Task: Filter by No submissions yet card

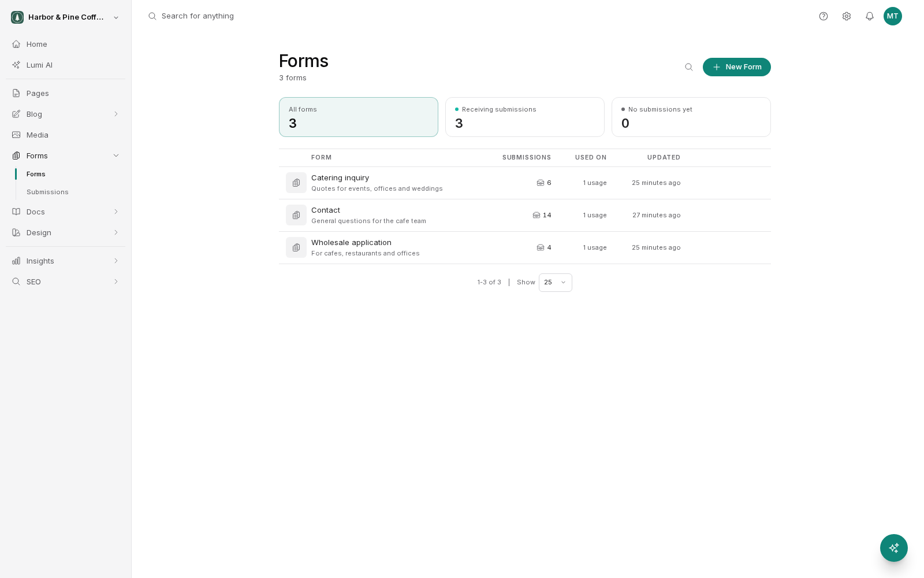Action: (691, 117)
